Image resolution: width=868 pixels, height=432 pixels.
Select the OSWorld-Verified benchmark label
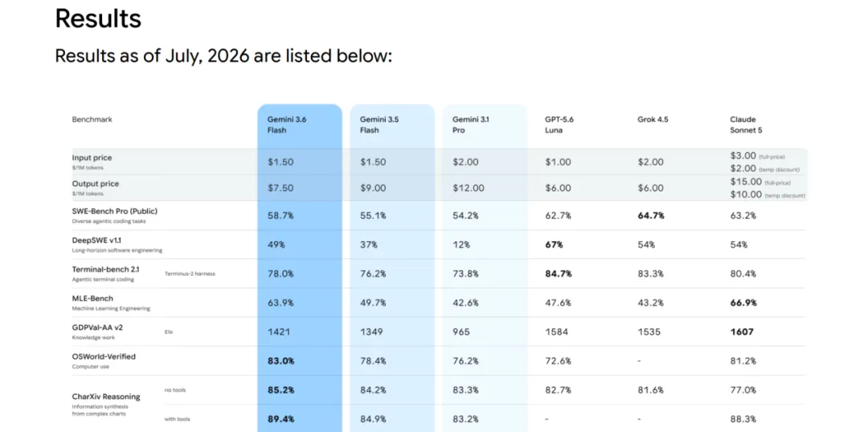(104, 356)
